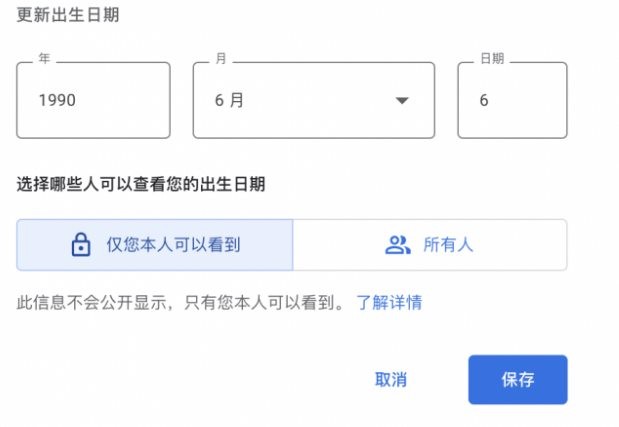Click the 年 field label

click(x=44, y=58)
